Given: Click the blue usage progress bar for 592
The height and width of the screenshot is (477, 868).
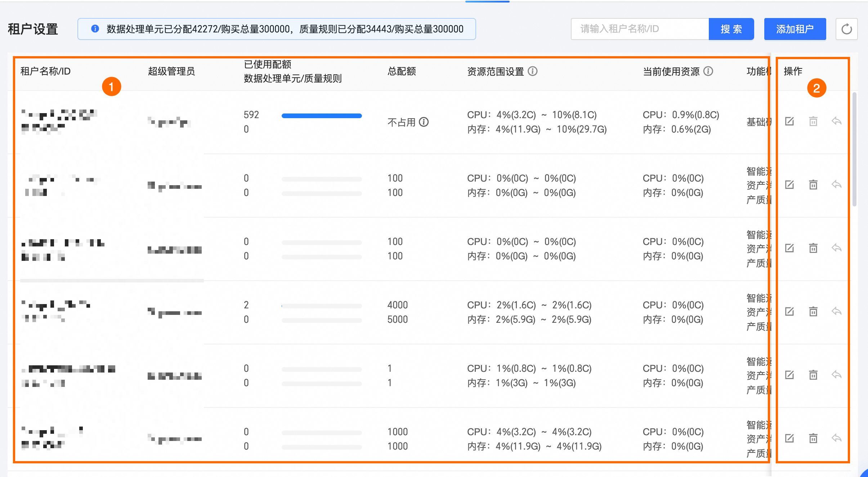Looking at the screenshot, I should (321, 116).
